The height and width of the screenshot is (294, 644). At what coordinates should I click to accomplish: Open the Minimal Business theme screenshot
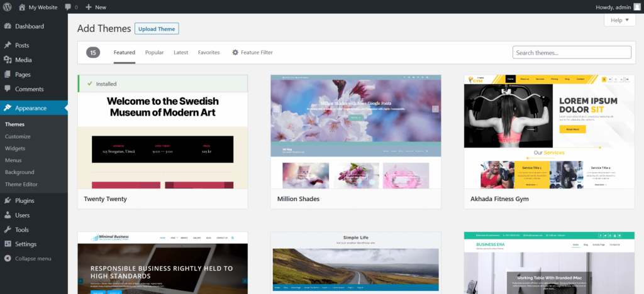[163, 263]
